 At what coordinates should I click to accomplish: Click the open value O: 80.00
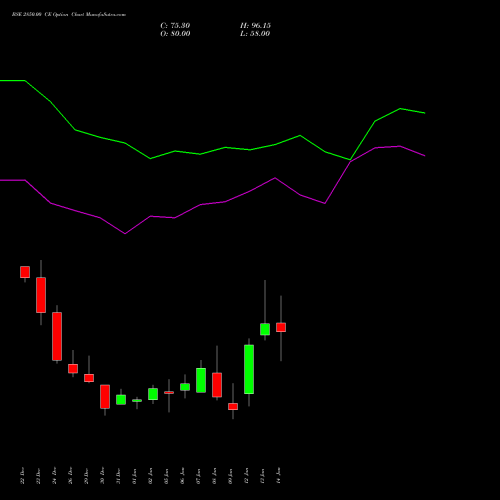click(175, 34)
